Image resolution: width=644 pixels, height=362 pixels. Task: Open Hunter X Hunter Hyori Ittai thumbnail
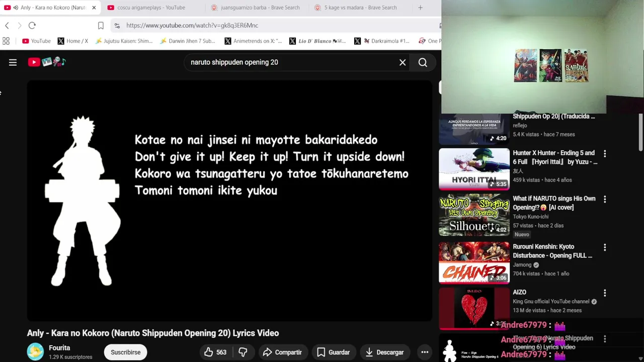pyautogui.click(x=474, y=169)
